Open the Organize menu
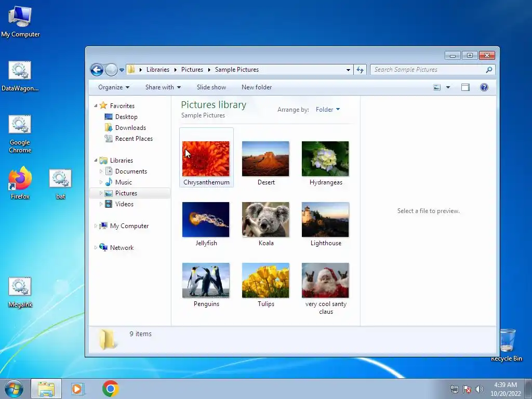This screenshot has height=399, width=532. pos(114,87)
